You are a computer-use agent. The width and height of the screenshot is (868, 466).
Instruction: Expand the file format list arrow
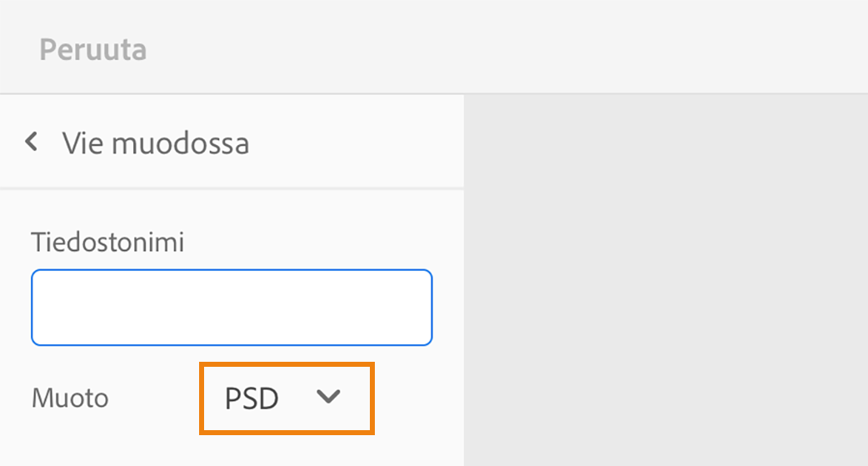pos(329,398)
